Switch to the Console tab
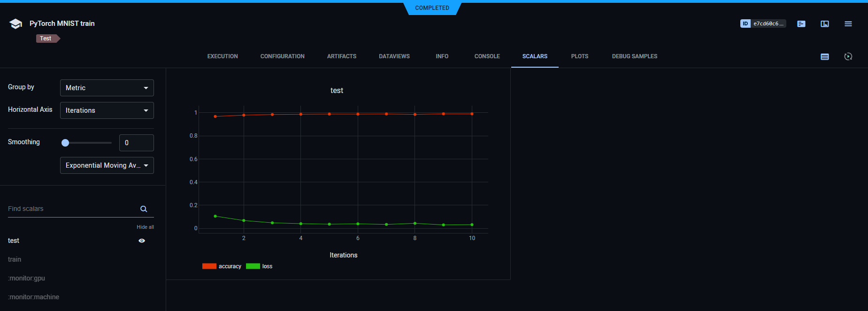The image size is (868, 311). 487,56
